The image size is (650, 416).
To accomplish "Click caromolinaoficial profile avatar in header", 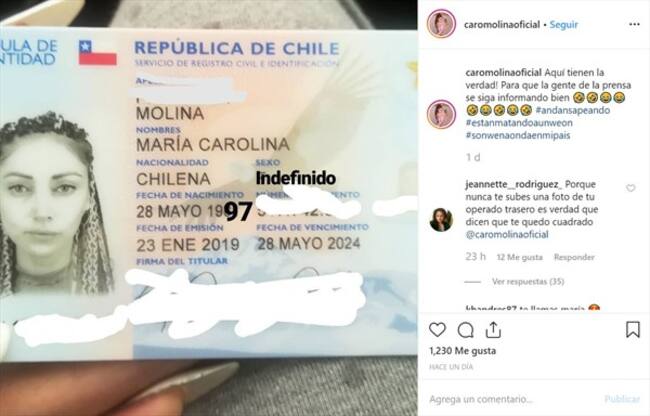I will click(x=441, y=24).
